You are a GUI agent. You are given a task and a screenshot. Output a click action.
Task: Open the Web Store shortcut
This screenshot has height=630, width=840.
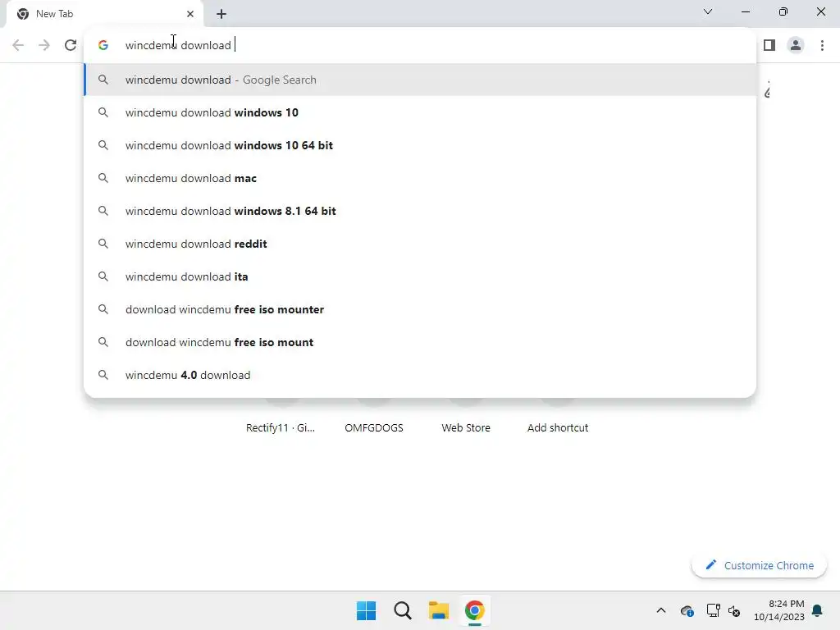[x=466, y=427]
